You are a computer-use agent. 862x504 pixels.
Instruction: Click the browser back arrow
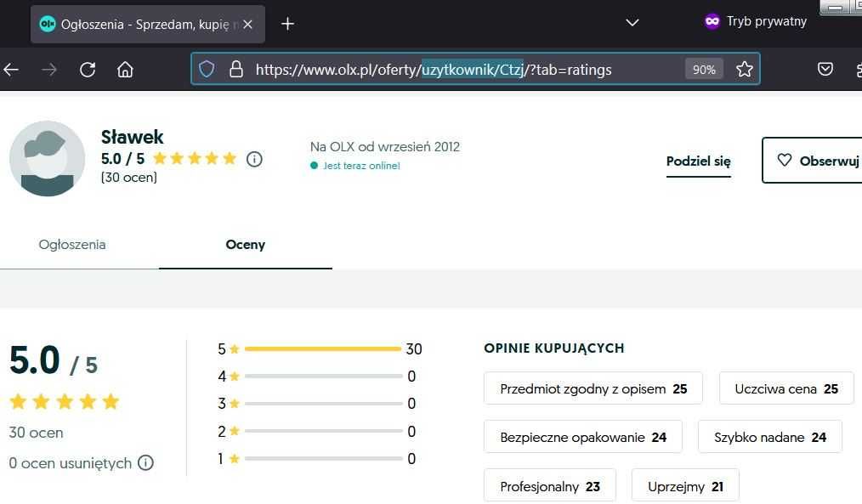[12, 70]
